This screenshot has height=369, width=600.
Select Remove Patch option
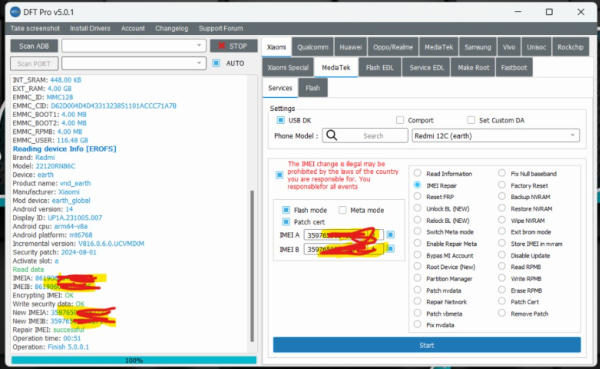(502, 313)
